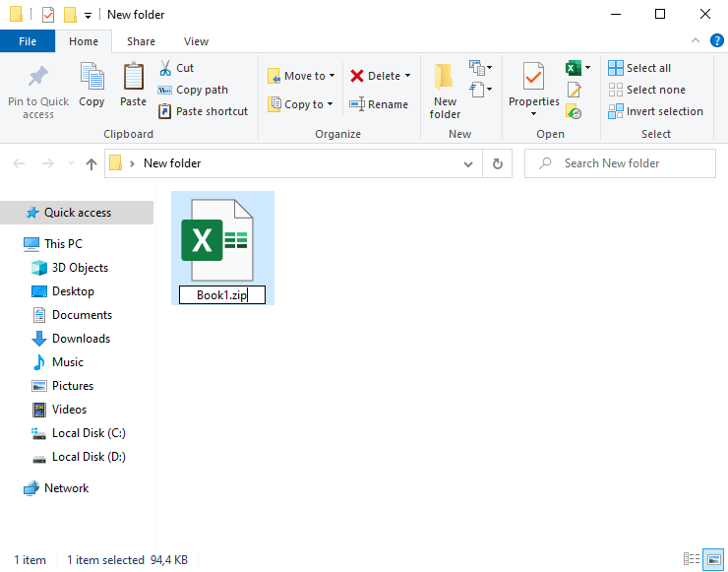Image resolution: width=728 pixels, height=572 pixels.
Task: Create a new folder using New folder icon
Action: click(444, 77)
